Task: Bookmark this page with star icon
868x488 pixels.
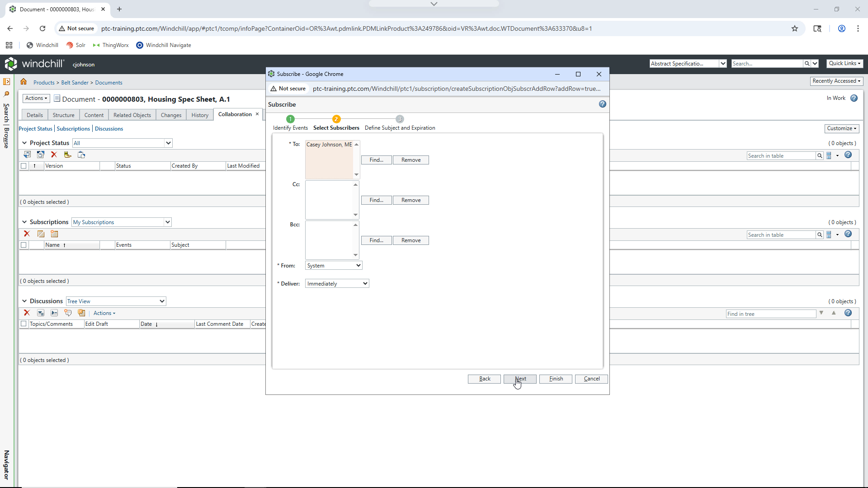Action: pyautogui.click(x=795, y=28)
